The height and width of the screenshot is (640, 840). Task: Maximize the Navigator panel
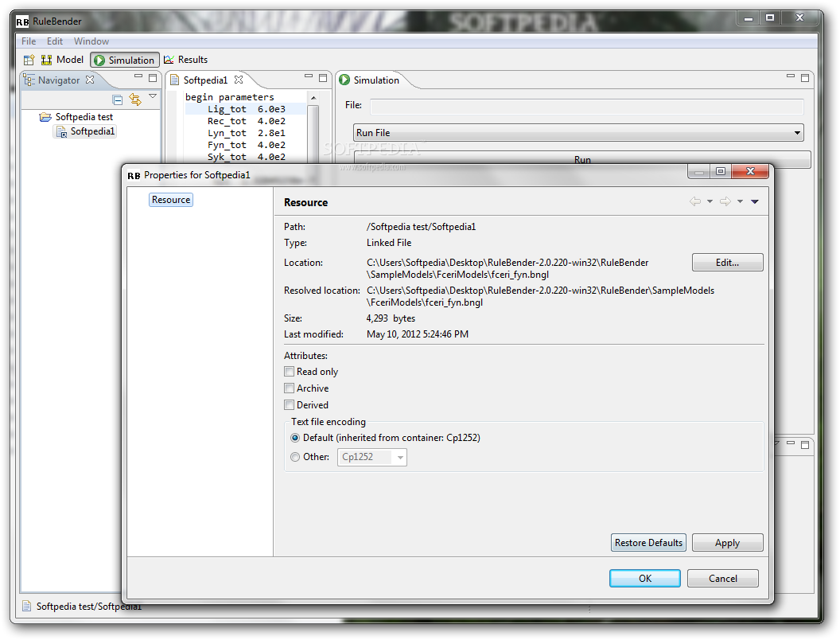(x=153, y=78)
